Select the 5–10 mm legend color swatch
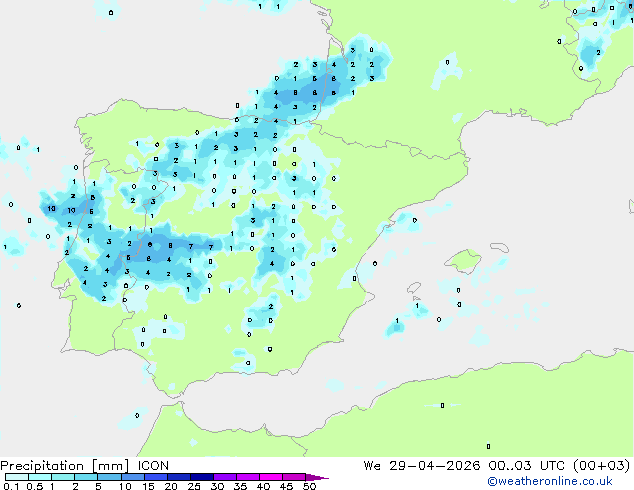 coord(110,477)
